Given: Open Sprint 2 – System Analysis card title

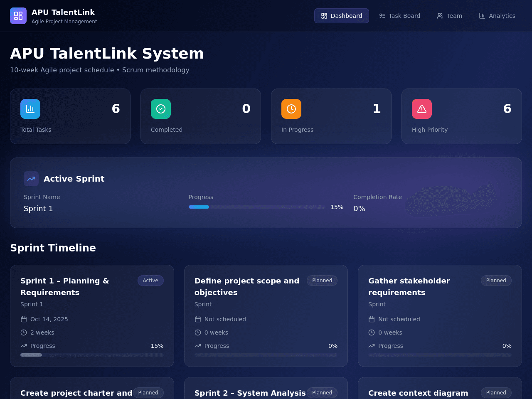Looking at the screenshot, I should tap(250, 393).
